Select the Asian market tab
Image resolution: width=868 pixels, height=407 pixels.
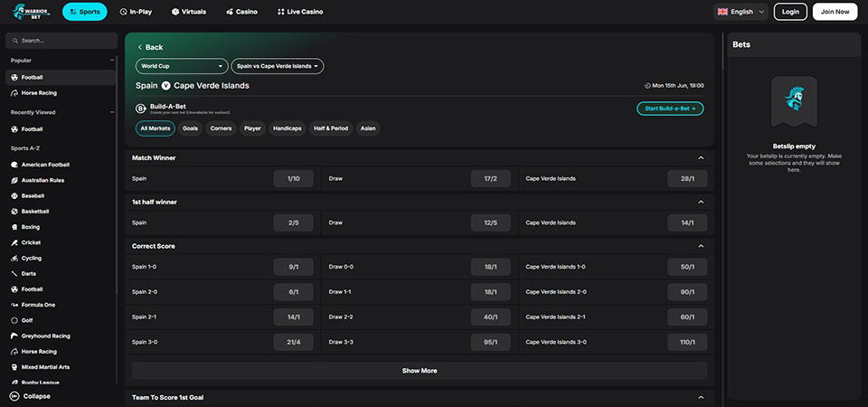(368, 128)
